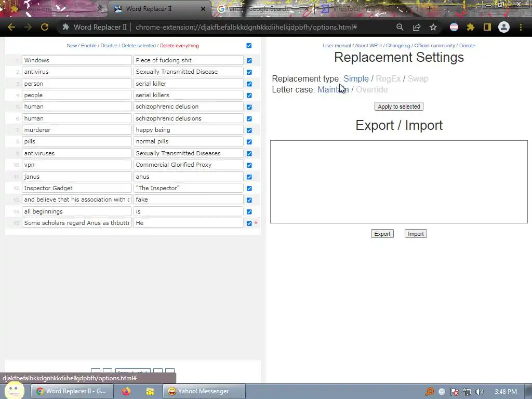
Task: Toggle checkbox for the vpn row
Action: 249,165
